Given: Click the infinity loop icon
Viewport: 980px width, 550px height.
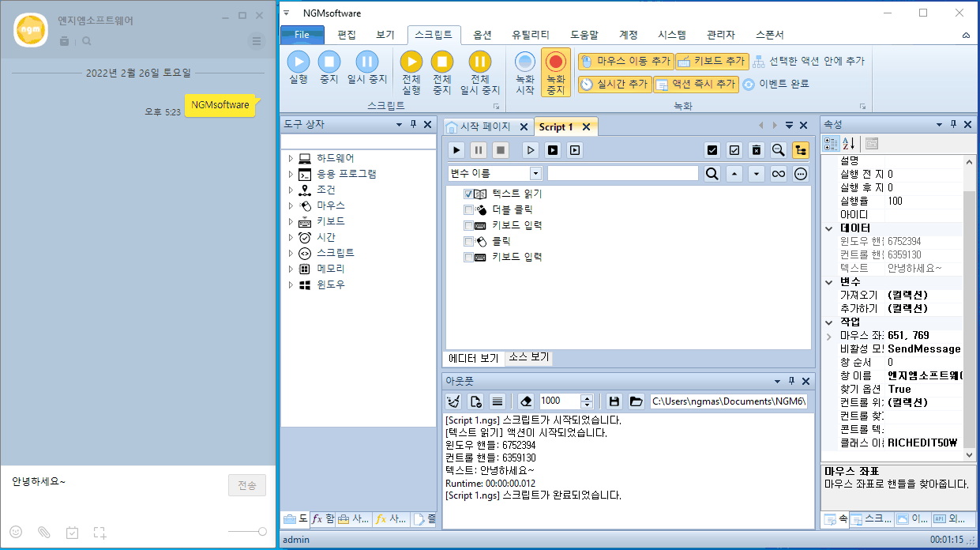Looking at the screenshot, I should [x=779, y=174].
